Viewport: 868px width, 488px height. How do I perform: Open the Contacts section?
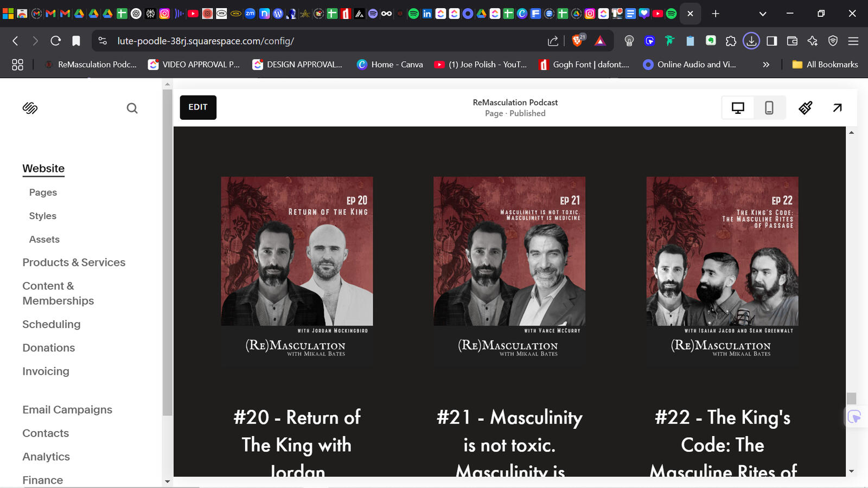(x=46, y=433)
